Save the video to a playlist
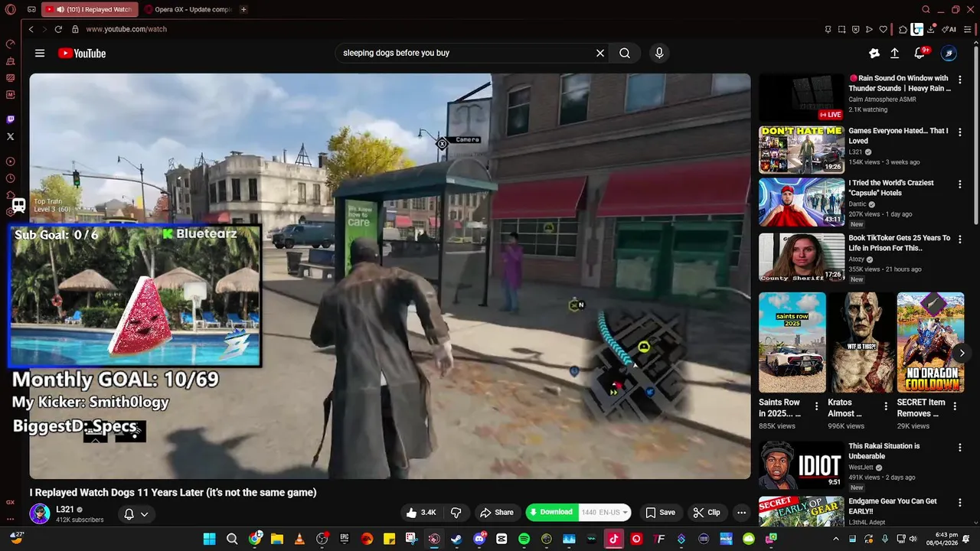 pos(660,513)
